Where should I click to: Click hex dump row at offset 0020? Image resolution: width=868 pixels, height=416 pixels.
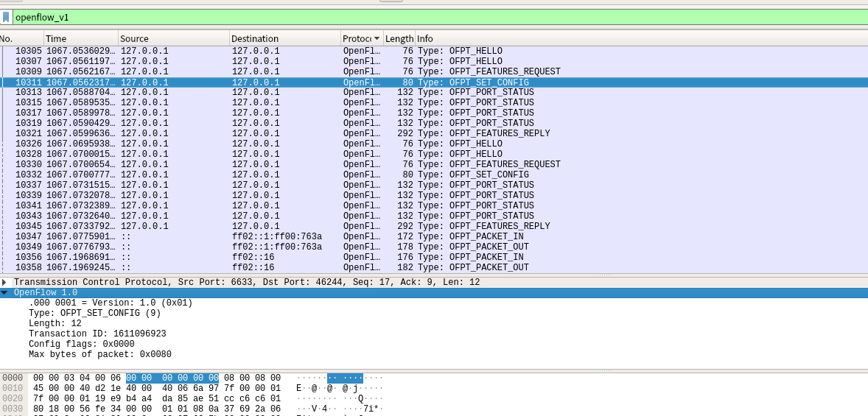pos(192,399)
